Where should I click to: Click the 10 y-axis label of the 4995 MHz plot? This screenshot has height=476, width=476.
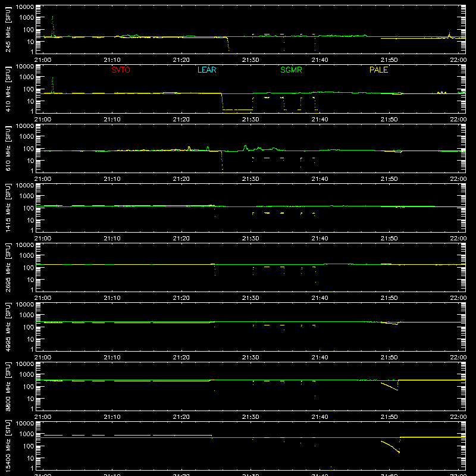point(30,339)
